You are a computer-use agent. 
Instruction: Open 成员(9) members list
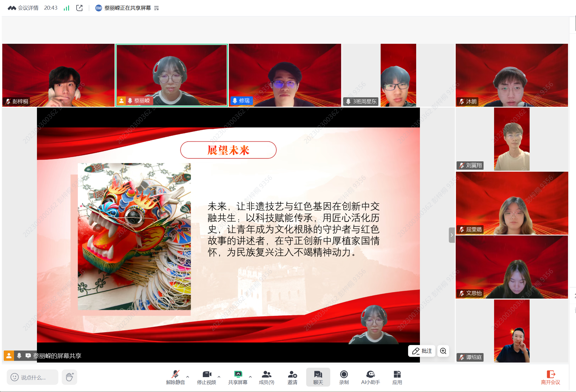coord(266,377)
